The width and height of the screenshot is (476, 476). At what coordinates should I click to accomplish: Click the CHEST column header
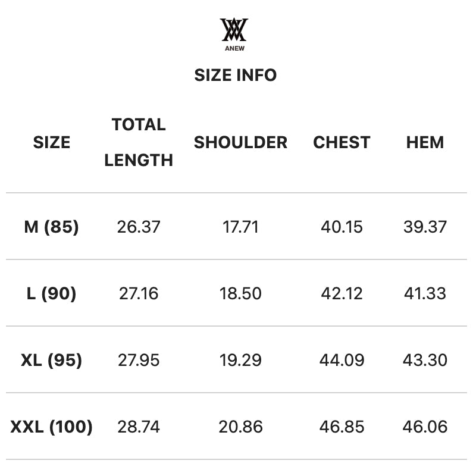(342, 142)
